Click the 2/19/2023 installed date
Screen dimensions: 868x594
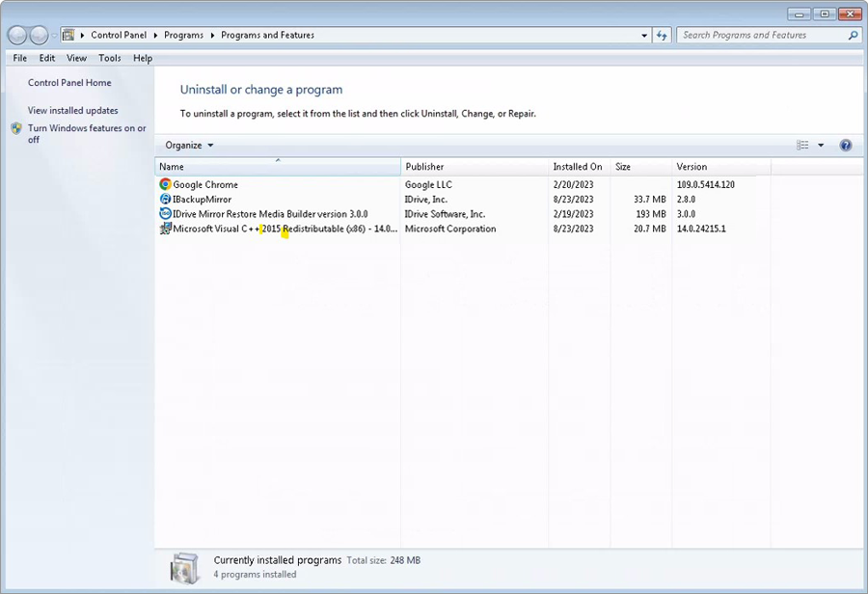573,214
